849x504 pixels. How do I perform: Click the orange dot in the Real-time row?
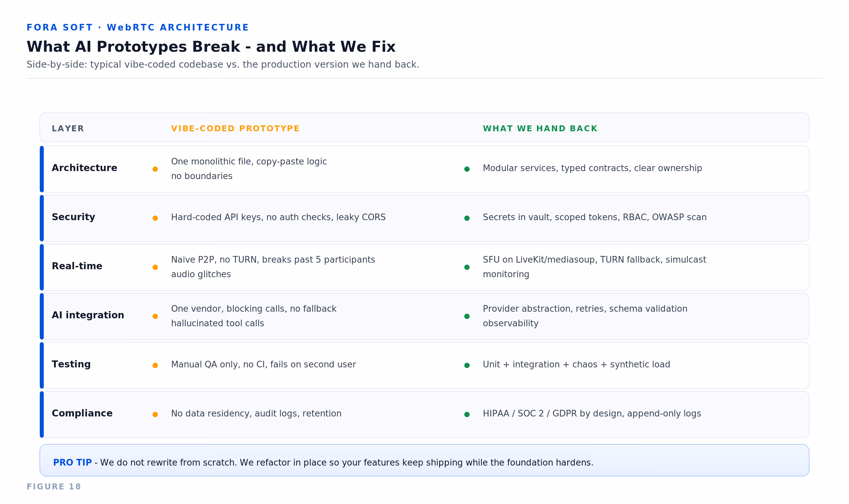(155, 267)
